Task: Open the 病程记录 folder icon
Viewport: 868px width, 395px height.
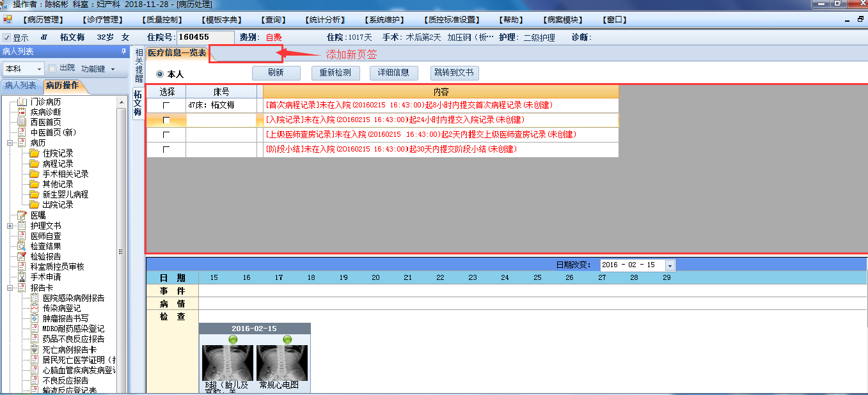Action: coord(34,164)
